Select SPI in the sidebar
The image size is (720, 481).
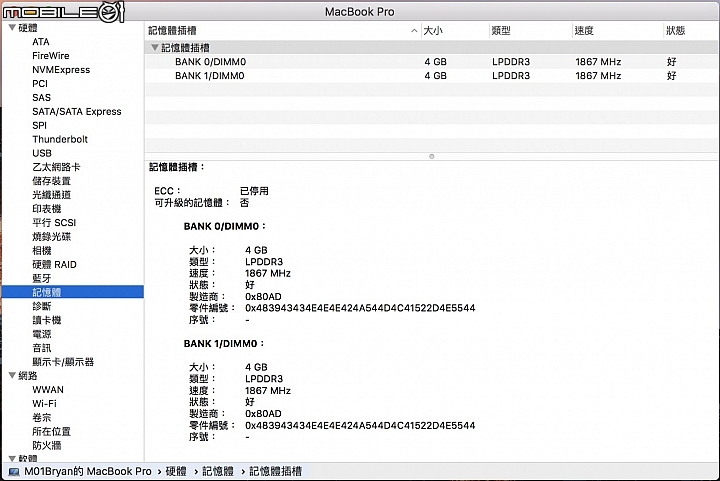click(x=39, y=125)
